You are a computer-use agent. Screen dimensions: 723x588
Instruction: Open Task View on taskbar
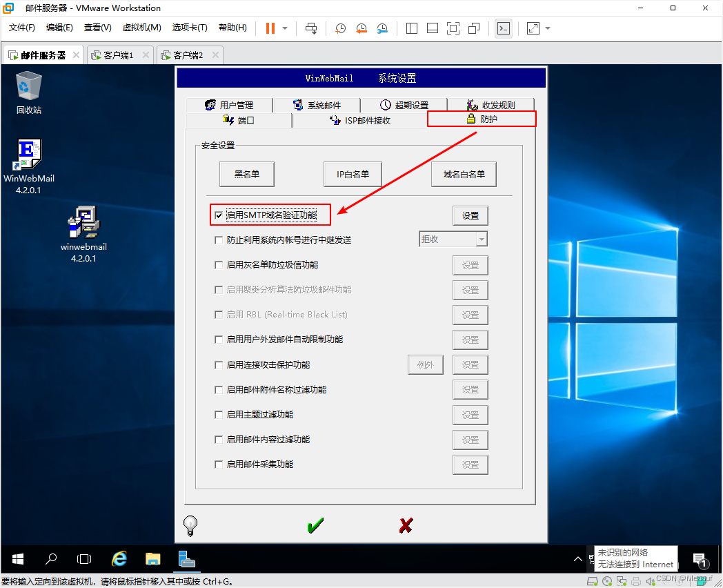click(84, 559)
